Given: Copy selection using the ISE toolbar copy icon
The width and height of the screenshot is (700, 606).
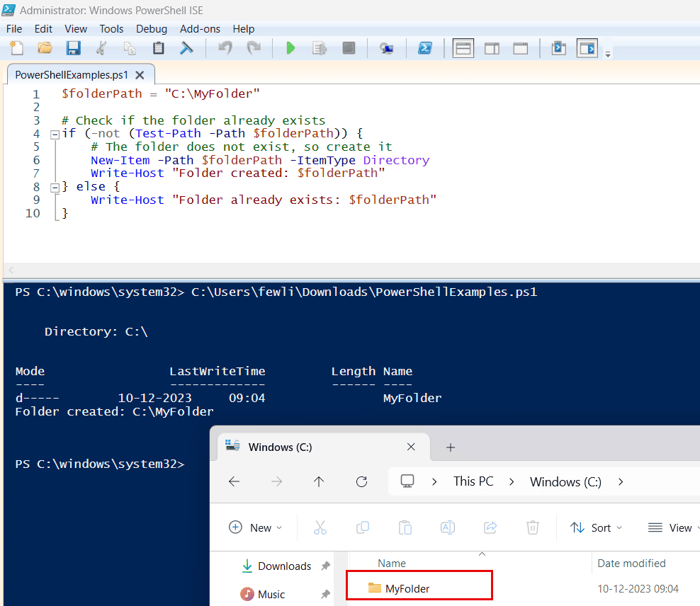Looking at the screenshot, I should 130,47.
